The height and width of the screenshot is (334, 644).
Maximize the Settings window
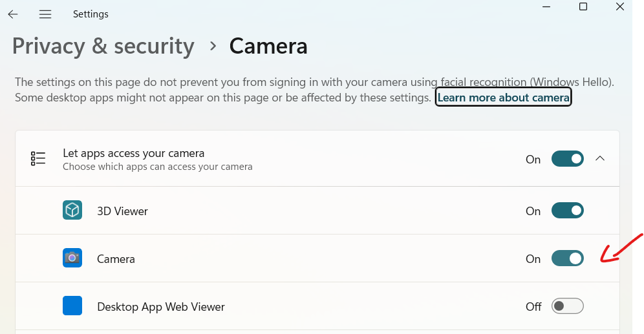[x=583, y=6]
